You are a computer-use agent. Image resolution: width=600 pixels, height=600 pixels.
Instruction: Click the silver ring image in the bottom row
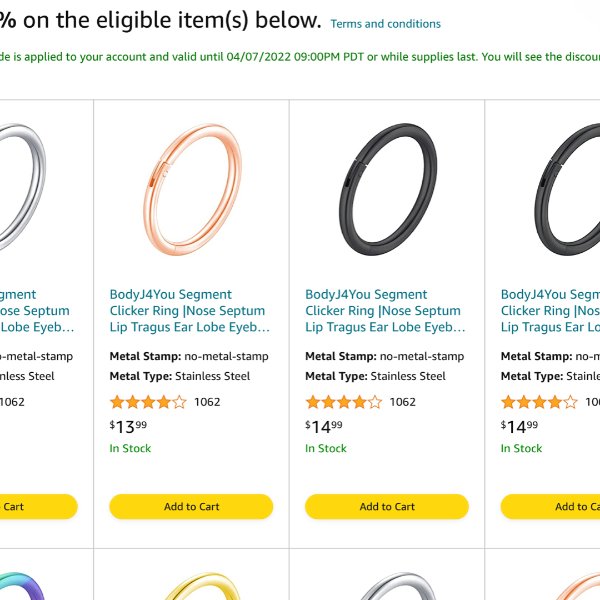point(398,586)
